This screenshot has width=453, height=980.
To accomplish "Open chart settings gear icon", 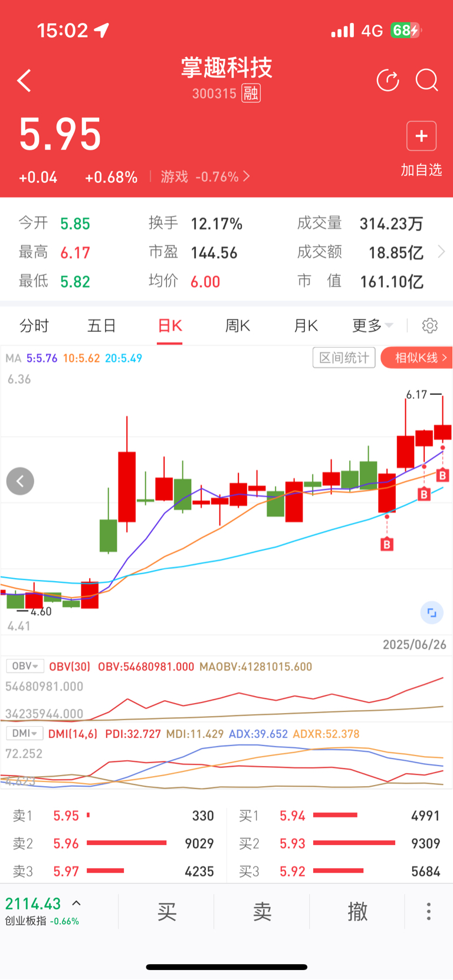I will (430, 325).
